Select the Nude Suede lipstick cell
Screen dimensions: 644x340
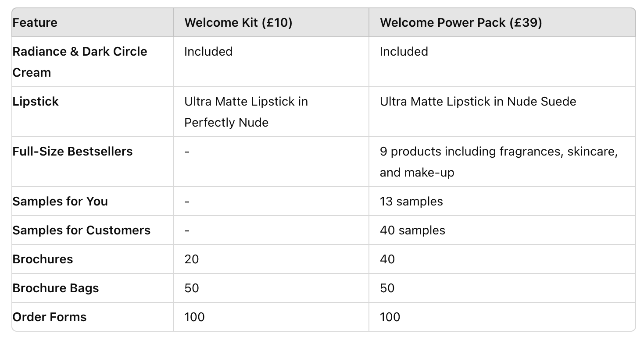(x=478, y=102)
